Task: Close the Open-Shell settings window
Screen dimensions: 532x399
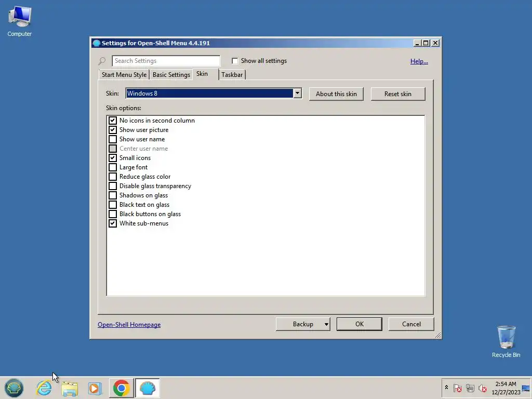Action: 435,43
